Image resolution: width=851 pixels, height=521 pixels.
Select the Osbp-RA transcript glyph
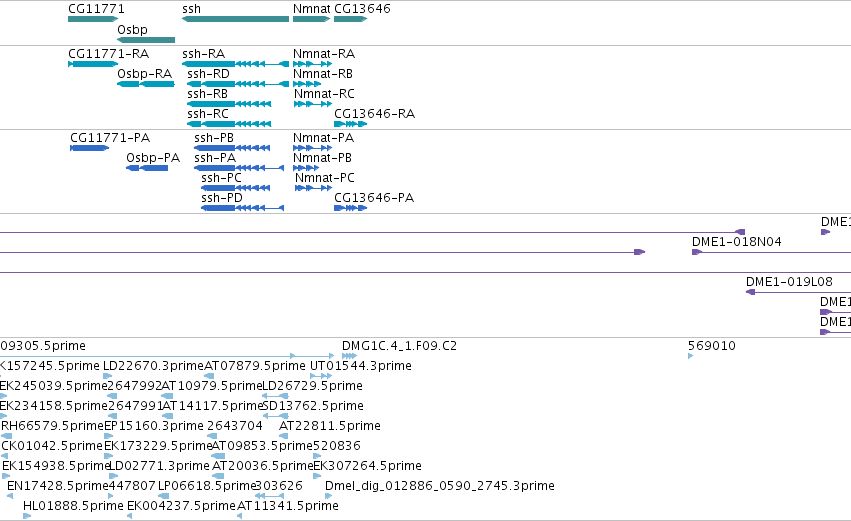coord(146,84)
